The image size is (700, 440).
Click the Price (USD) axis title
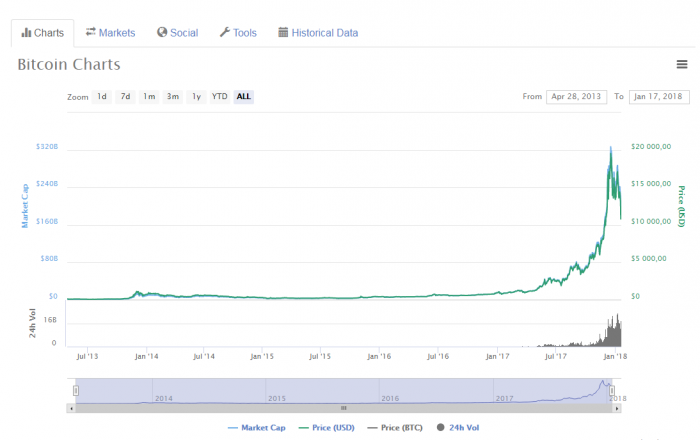pyautogui.click(x=681, y=206)
